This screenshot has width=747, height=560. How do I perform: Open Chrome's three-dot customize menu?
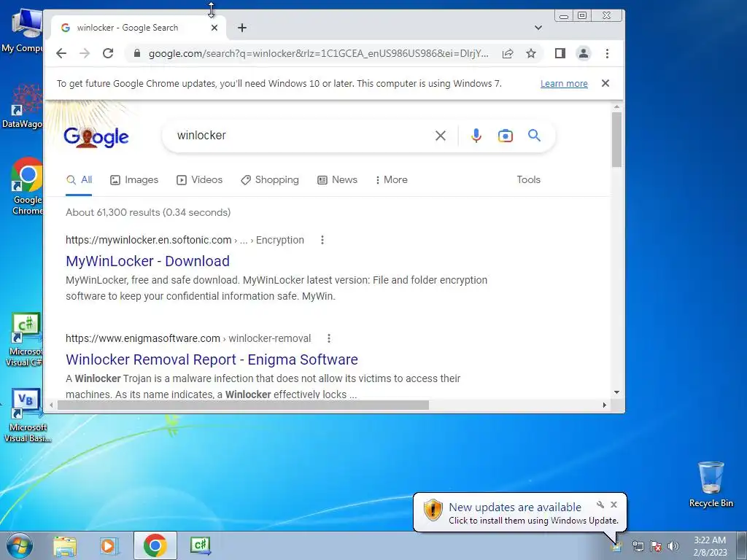(607, 53)
